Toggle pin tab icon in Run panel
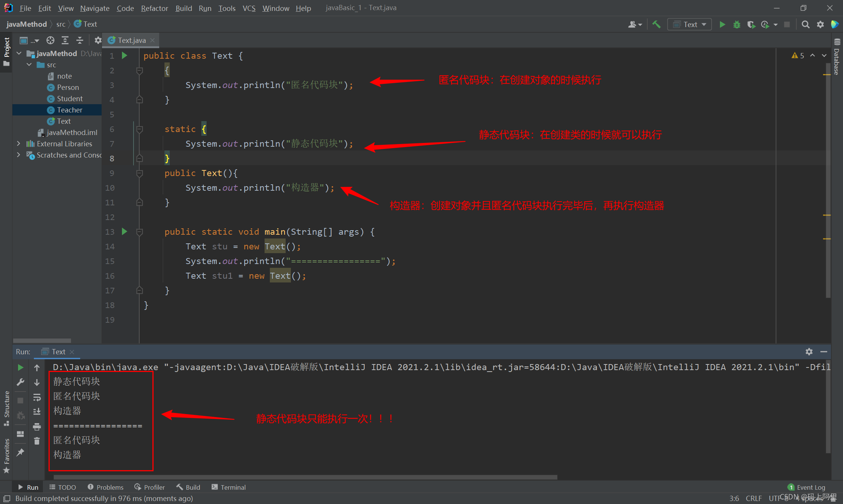The image size is (843, 504). pyautogui.click(x=20, y=452)
